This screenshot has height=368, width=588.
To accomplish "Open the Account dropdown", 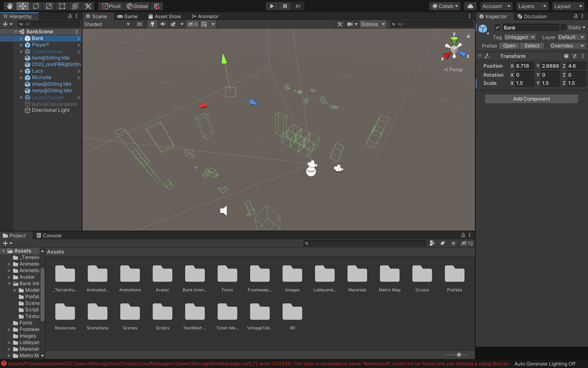I will tap(496, 6).
